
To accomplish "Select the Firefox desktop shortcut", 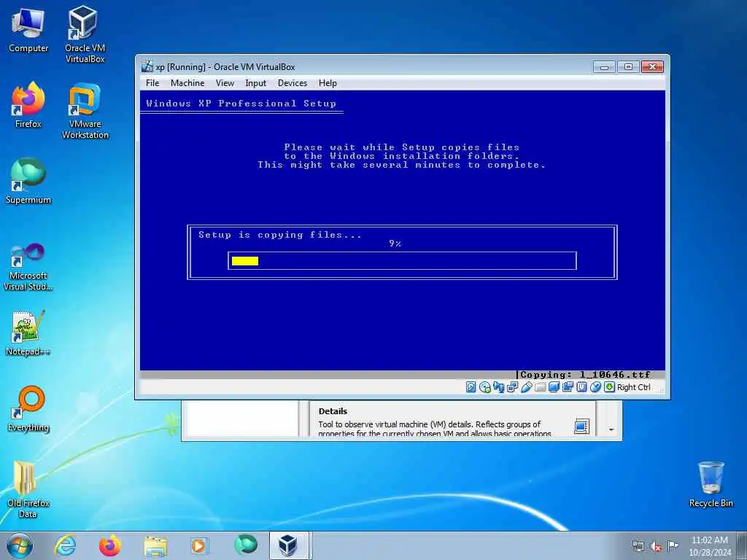I will (28, 105).
